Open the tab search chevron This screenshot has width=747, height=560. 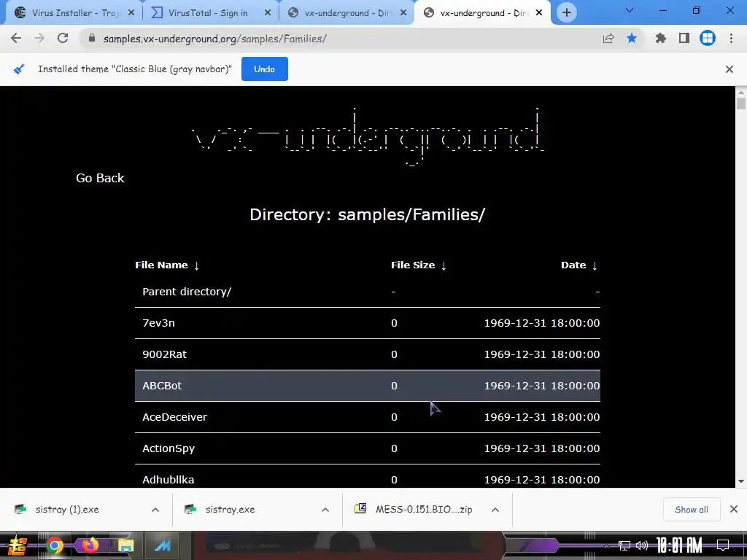coord(630,10)
